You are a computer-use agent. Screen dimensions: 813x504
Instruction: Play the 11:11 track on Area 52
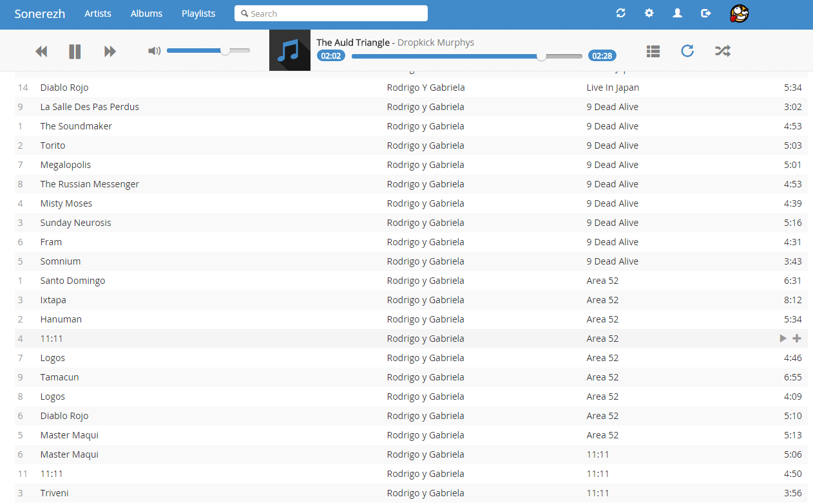(x=783, y=339)
